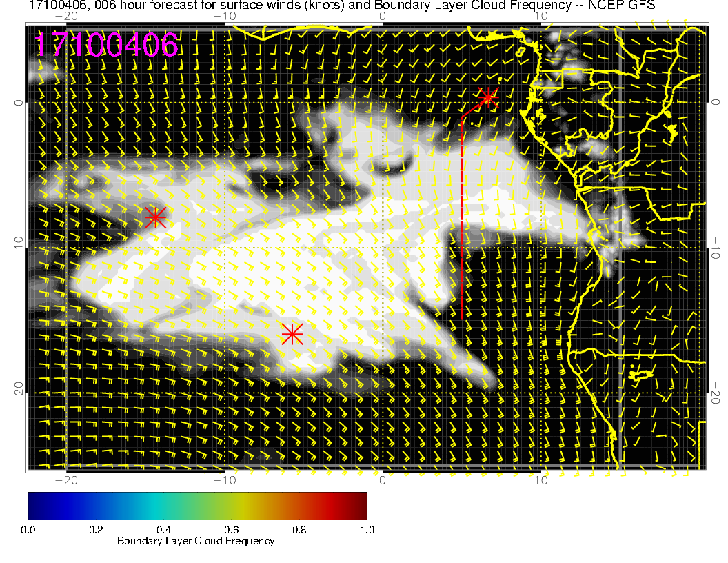
Task: Click the -20 latitude label on the left axis
Action: click(18, 393)
